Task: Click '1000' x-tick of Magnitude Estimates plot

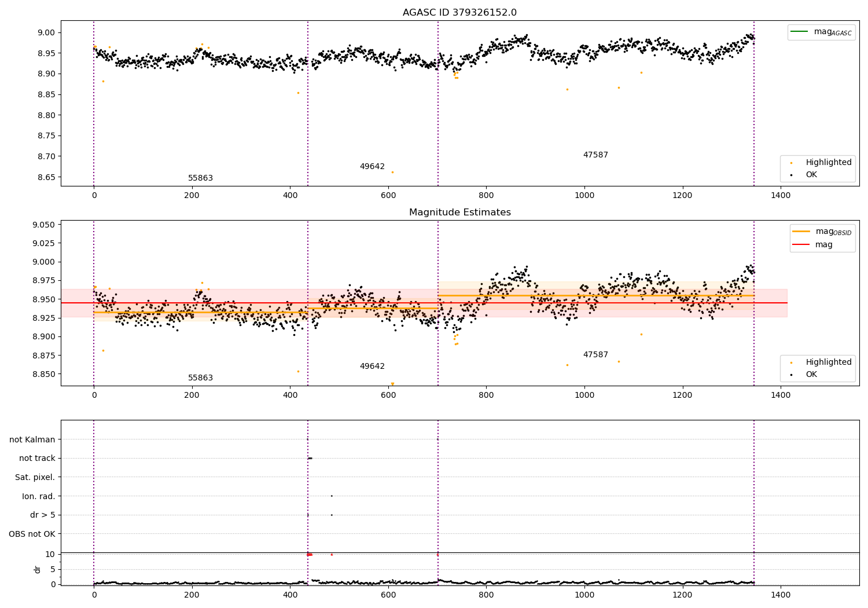Action: [584, 395]
